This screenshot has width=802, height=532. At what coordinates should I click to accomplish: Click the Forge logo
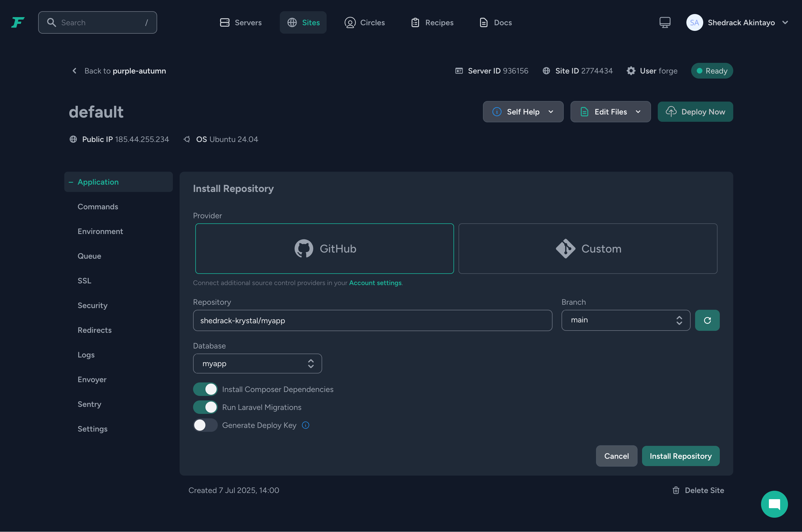pos(17,22)
